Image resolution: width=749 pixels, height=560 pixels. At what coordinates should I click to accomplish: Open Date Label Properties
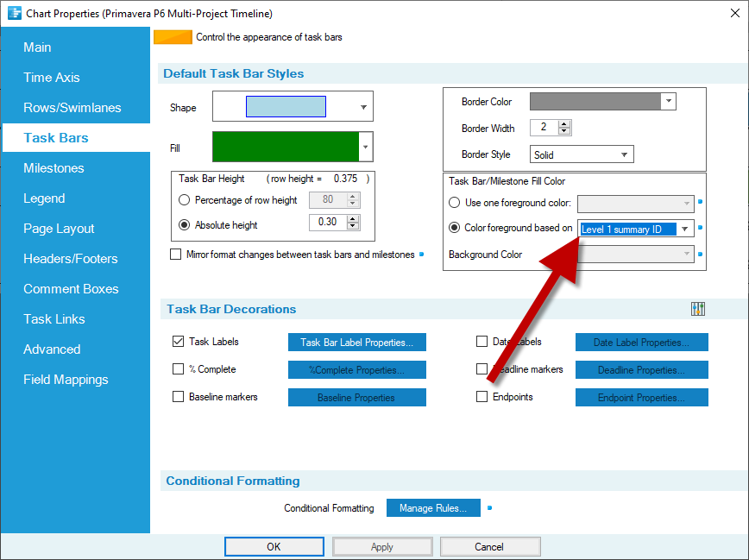[x=641, y=342]
